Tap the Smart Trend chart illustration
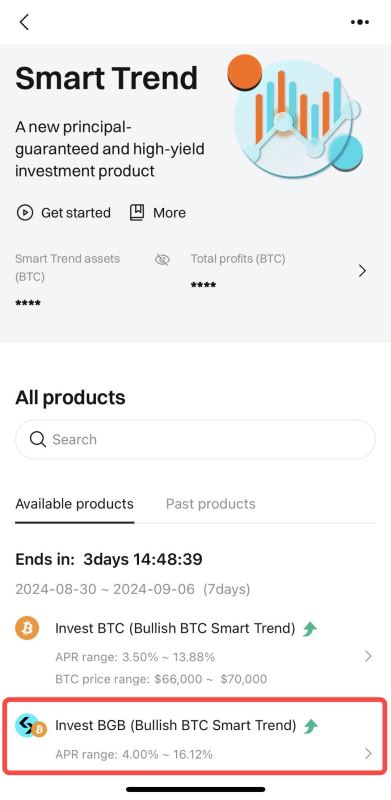391x800 pixels. tap(296, 115)
